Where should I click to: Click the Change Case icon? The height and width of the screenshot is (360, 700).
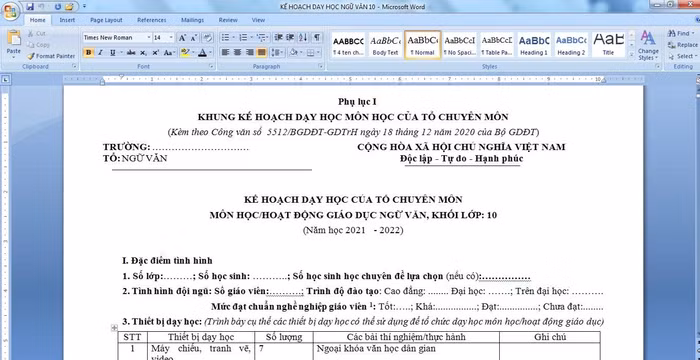pyautogui.click(x=168, y=53)
